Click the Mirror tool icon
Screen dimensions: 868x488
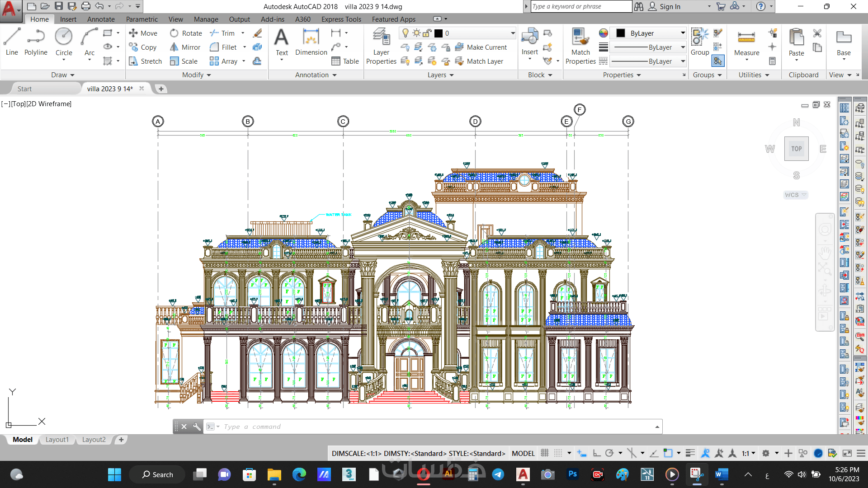(174, 47)
